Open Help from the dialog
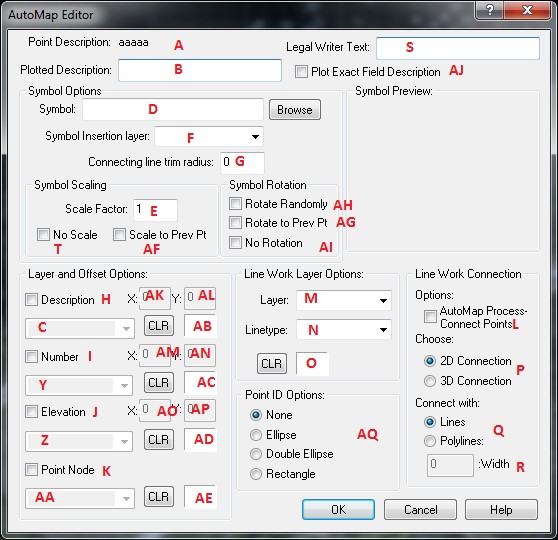The height and width of the screenshot is (540, 558). (501, 509)
